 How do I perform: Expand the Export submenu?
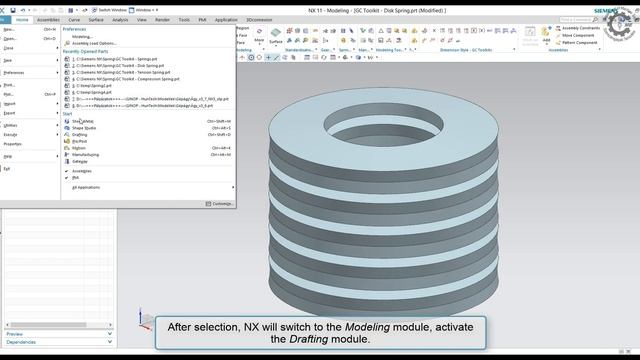(x=29, y=113)
